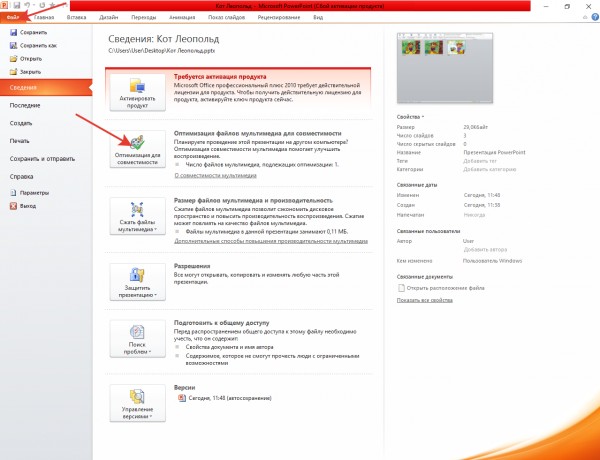Viewport: 600px width, 460px height.
Task: Click Показать все свойства link
Action: pyautogui.click(x=425, y=300)
